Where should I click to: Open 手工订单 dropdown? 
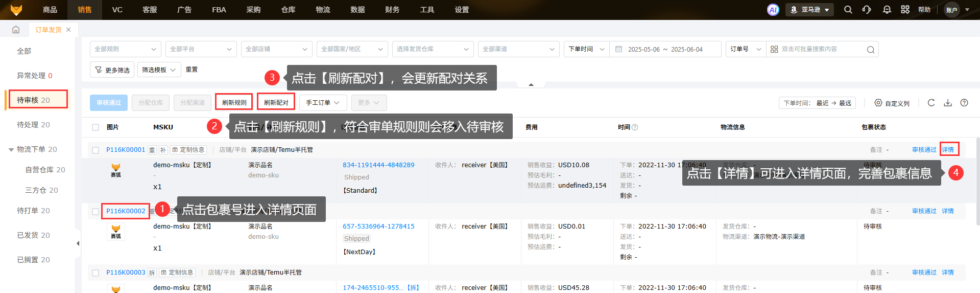click(323, 103)
